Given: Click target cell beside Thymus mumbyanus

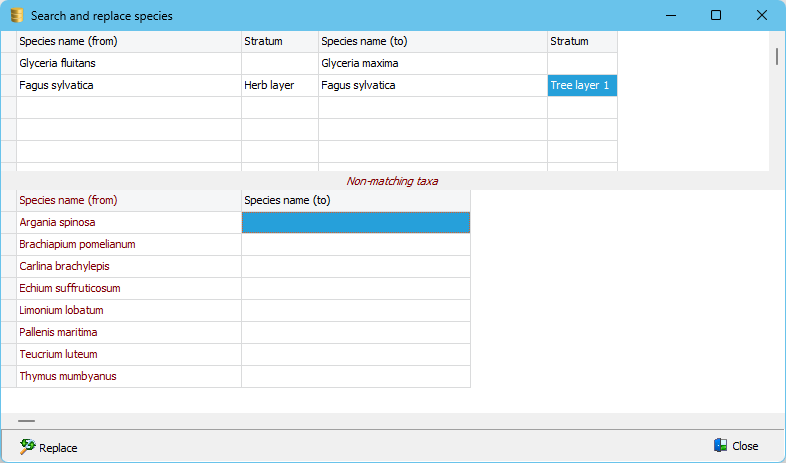Looking at the screenshot, I should pos(356,377).
